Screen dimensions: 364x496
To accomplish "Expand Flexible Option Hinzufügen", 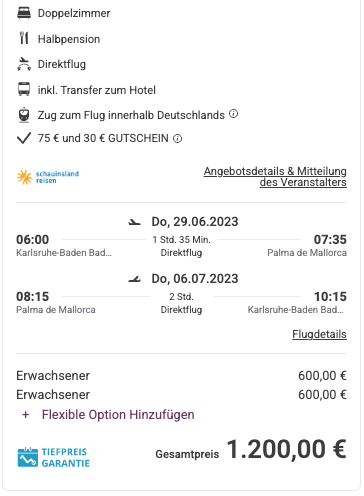I will pos(118,415).
